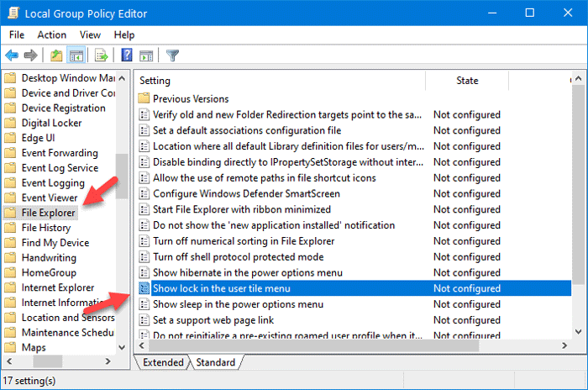Switch to the Extended tab
Screen dimensions: 588x390
tap(163, 362)
